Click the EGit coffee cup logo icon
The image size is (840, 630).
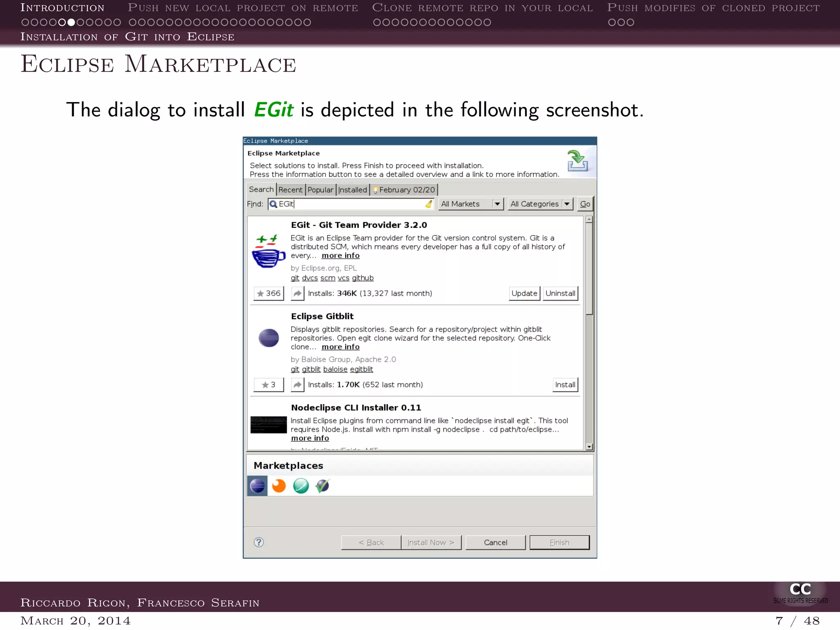pos(269,251)
